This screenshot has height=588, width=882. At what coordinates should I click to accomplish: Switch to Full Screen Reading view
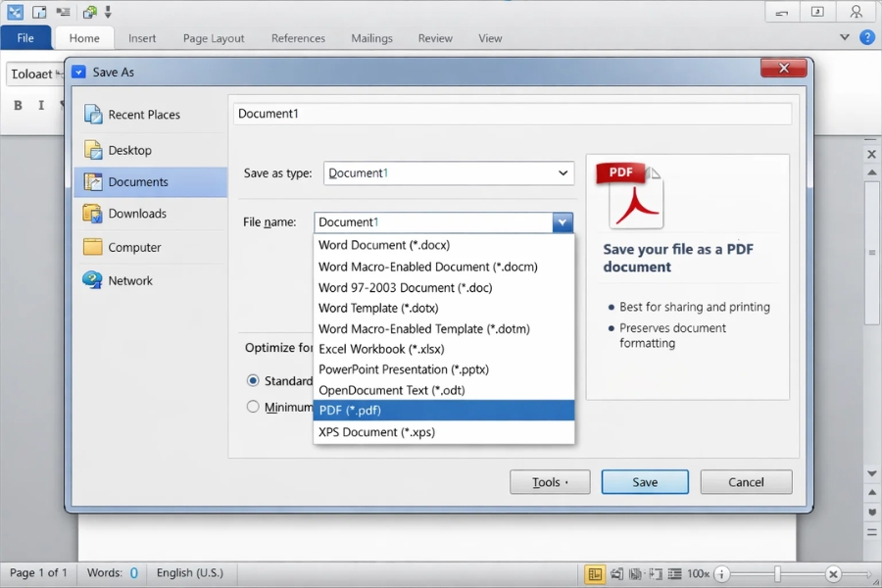[619, 573]
